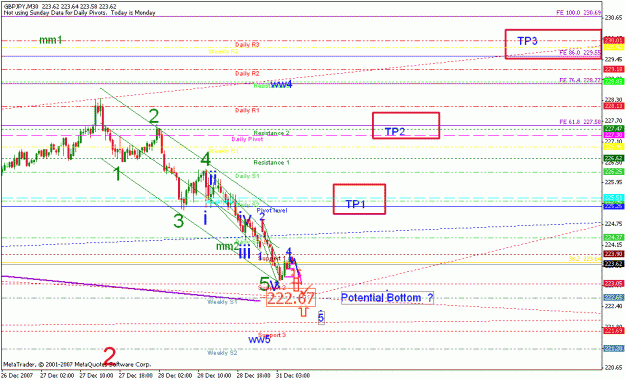
Task: Click the Weekly S1 label
Action: (222, 302)
